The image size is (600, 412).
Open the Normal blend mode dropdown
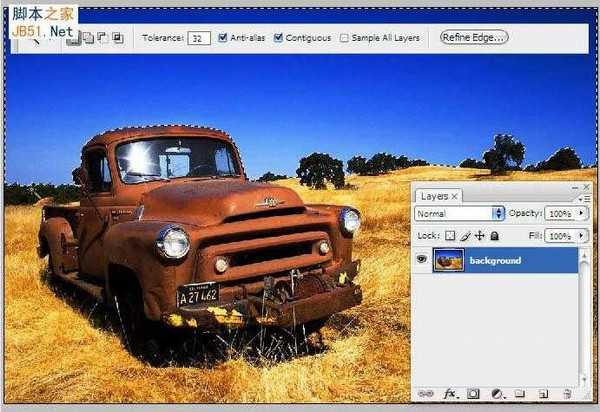point(459,213)
